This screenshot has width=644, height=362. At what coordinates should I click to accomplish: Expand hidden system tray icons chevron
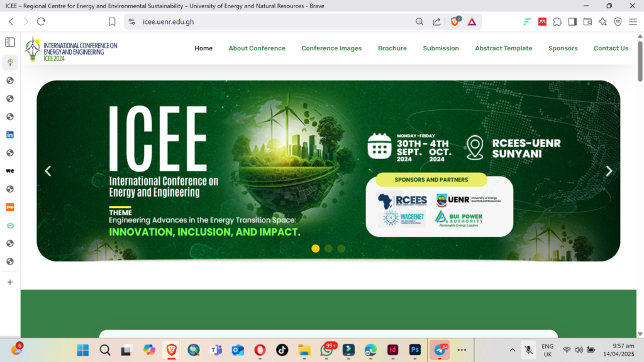(512, 349)
